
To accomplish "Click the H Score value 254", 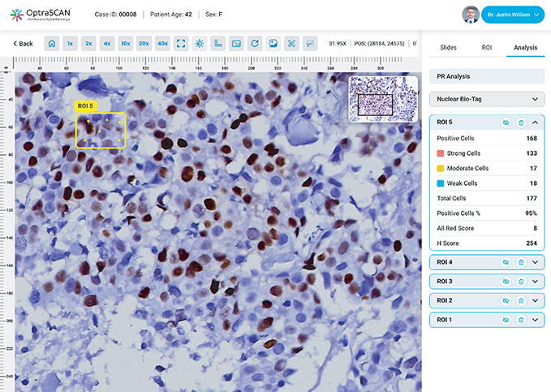I will [532, 243].
